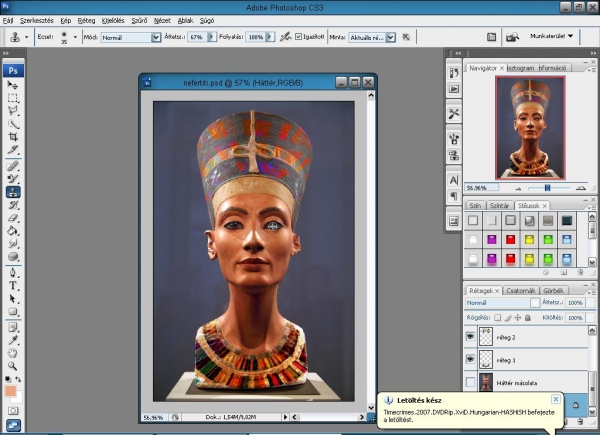The height and width of the screenshot is (435, 600).
Task: Open Character panel from dock
Action: pyautogui.click(x=454, y=180)
